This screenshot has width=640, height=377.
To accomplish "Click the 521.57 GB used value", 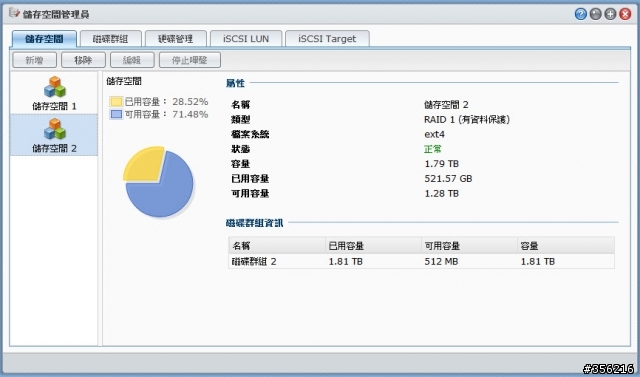I will click(448, 178).
